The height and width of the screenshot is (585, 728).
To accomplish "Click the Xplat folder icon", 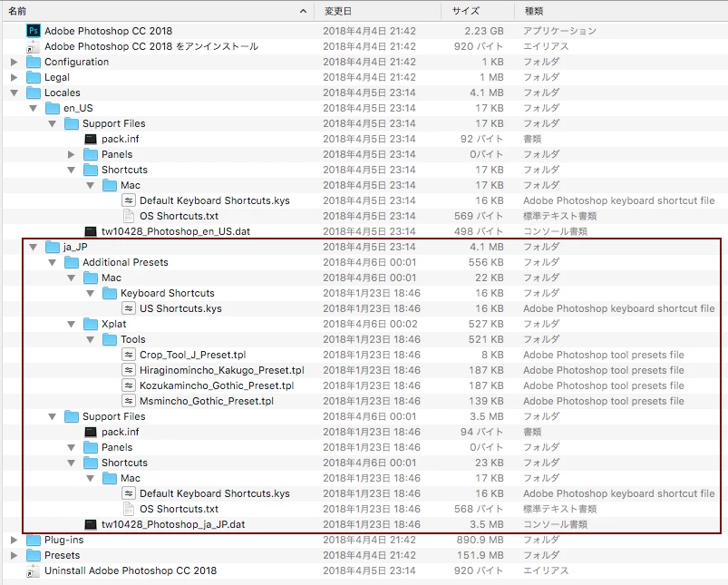I will 91,324.
